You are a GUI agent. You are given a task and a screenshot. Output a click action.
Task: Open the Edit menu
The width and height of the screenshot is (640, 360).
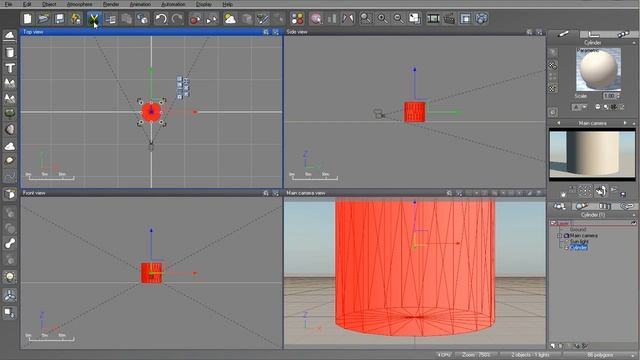(27, 4)
